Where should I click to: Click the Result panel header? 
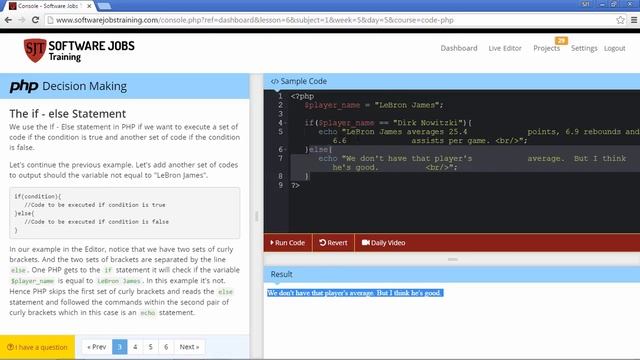click(452, 274)
